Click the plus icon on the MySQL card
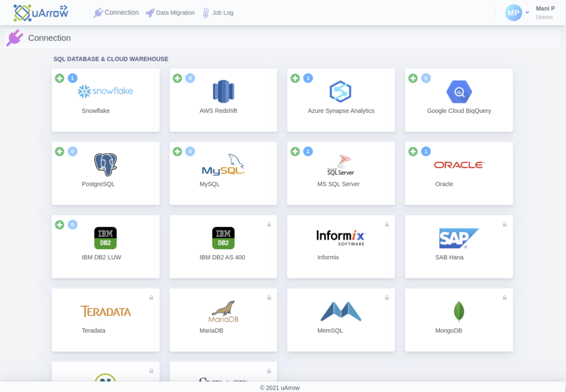This screenshot has height=392, width=566. coord(177,151)
